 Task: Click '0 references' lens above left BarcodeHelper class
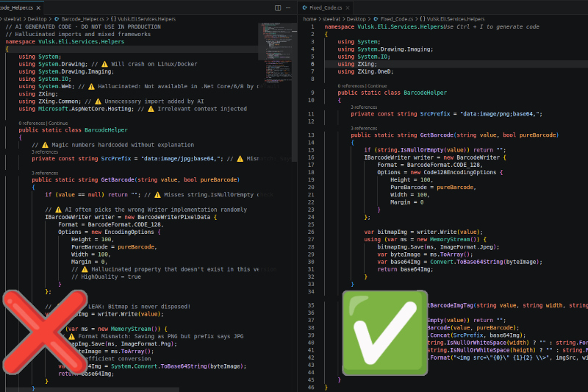click(32, 123)
